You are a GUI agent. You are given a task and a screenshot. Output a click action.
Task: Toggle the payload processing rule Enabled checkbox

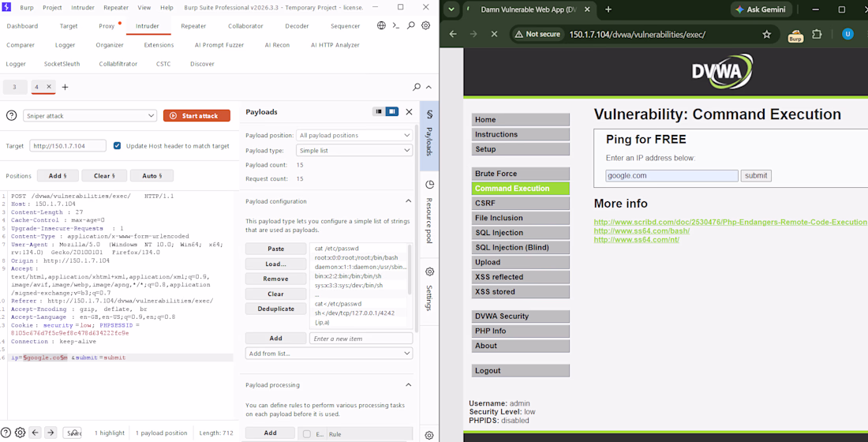(x=307, y=433)
